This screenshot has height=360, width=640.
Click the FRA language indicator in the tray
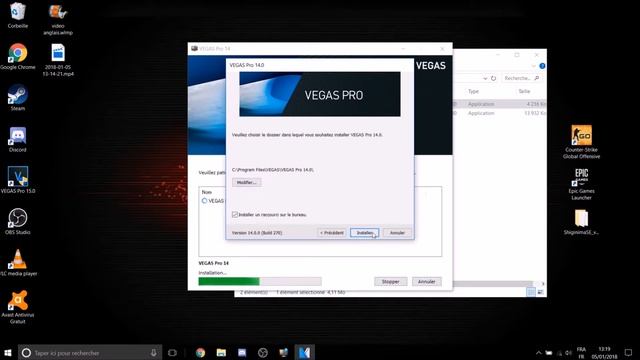pyautogui.click(x=581, y=349)
